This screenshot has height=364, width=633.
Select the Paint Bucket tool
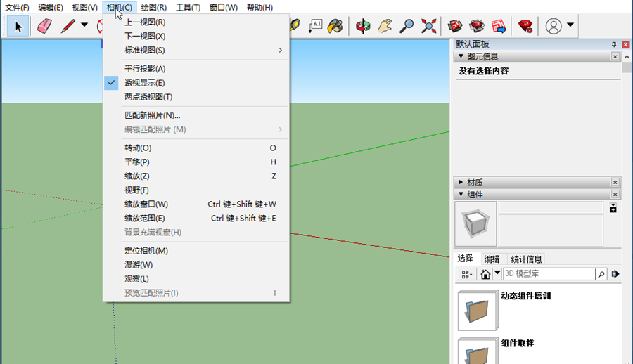(x=335, y=26)
